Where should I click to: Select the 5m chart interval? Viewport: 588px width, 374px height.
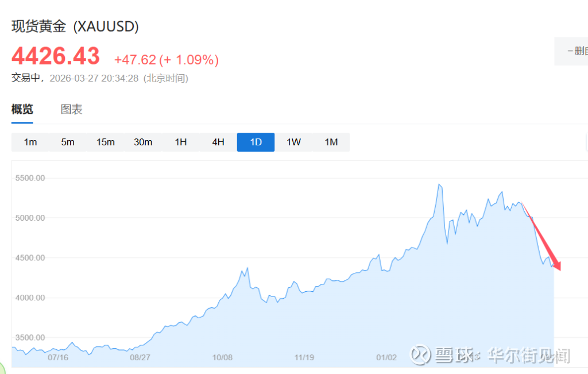point(68,142)
